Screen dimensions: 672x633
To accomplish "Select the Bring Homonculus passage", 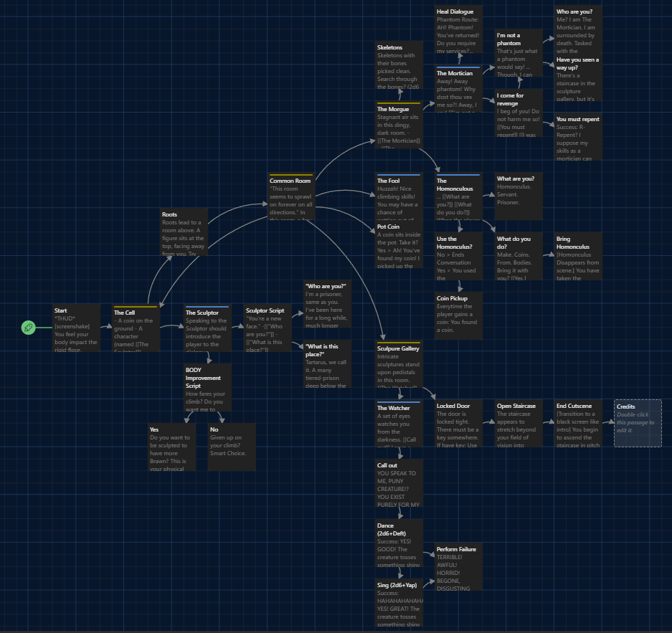I will (x=579, y=257).
